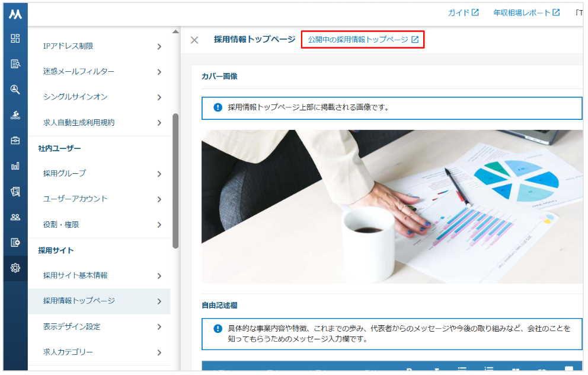Expand the 迷惑メールフィルター chevron
The height and width of the screenshot is (375, 588).
159,72
